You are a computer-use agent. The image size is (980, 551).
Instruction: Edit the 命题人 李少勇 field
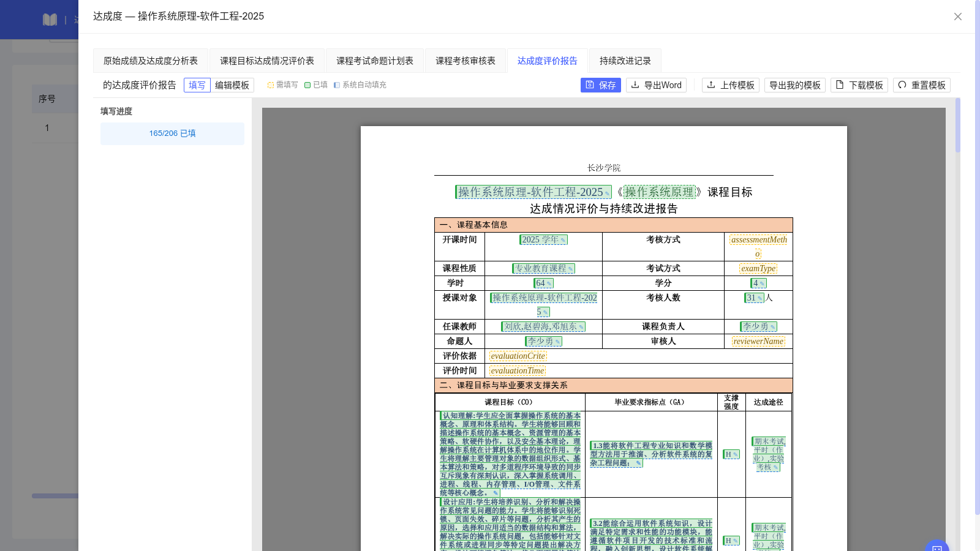(543, 341)
